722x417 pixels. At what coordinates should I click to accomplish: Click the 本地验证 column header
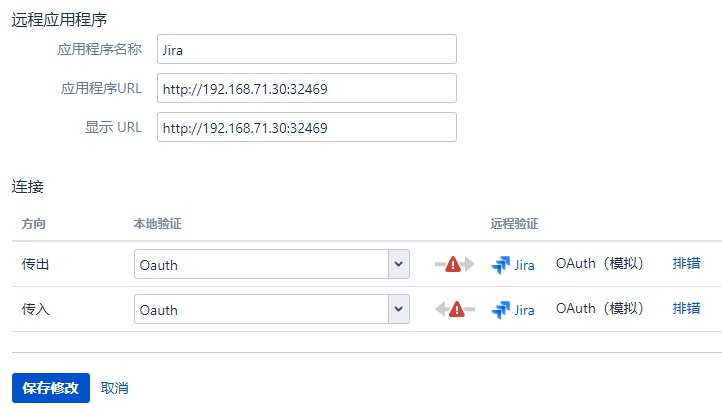pyautogui.click(x=157, y=222)
